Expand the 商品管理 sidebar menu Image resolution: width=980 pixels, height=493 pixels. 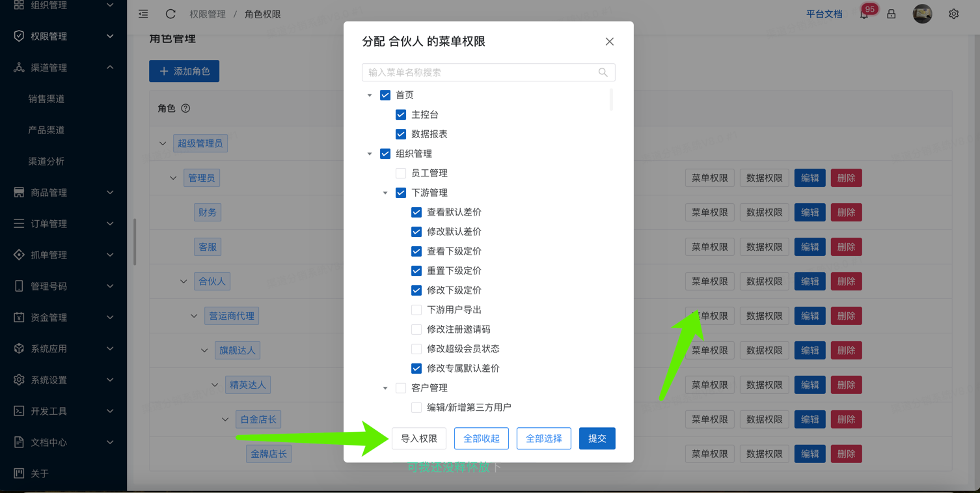(x=63, y=192)
